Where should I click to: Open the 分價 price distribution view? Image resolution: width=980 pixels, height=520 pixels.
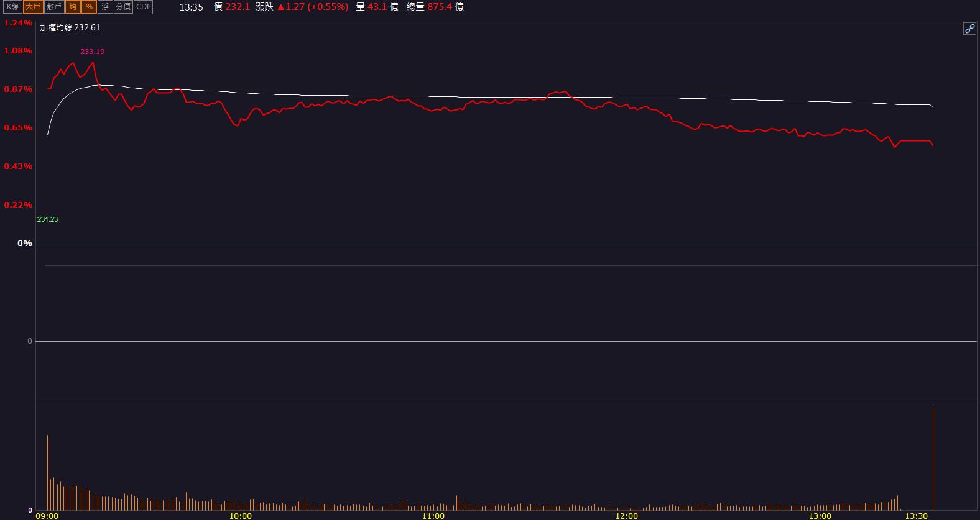pos(124,7)
